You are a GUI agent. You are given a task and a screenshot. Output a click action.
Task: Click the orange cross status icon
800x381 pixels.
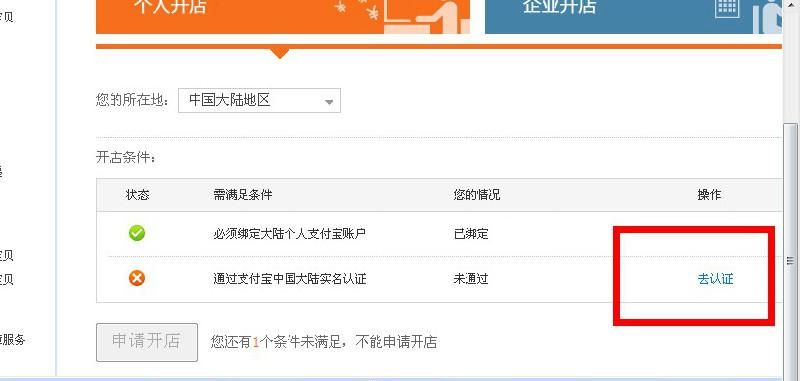137,278
